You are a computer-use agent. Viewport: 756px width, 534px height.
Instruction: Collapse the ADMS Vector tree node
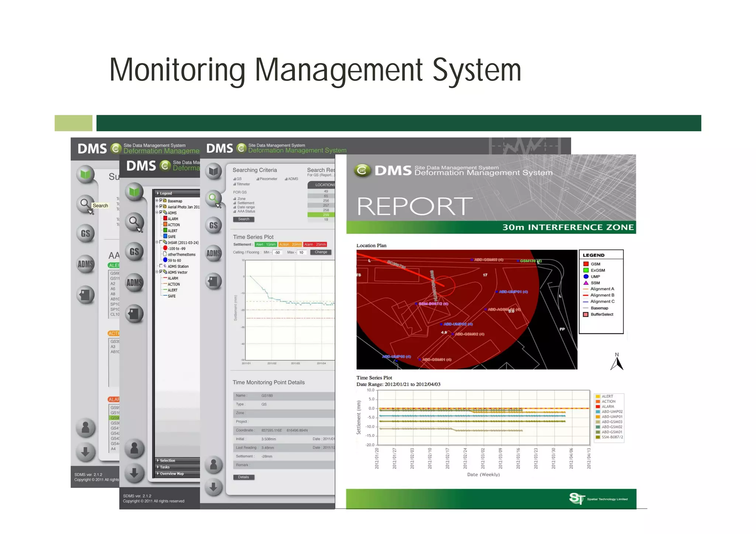pos(157,272)
